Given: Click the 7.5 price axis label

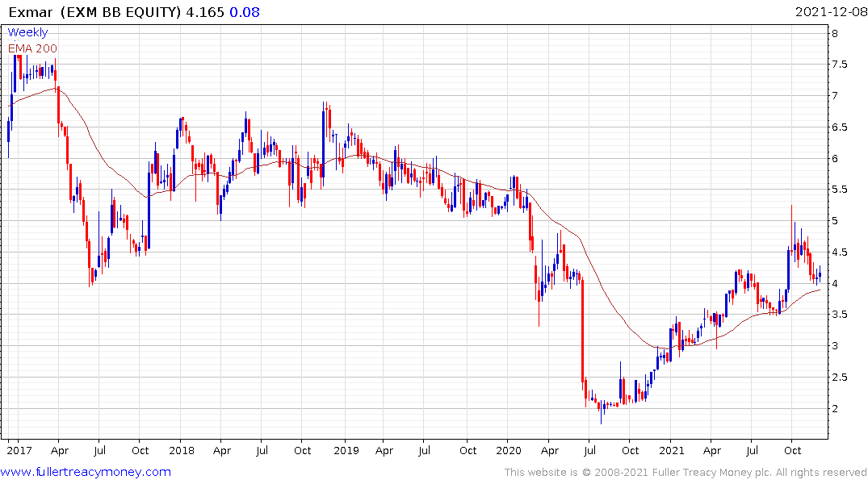Looking at the screenshot, I should pyautogui.click(x=839, y=65).
